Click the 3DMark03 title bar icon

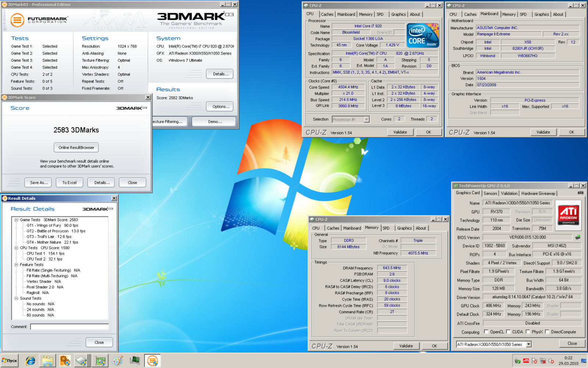click(5, 4)
